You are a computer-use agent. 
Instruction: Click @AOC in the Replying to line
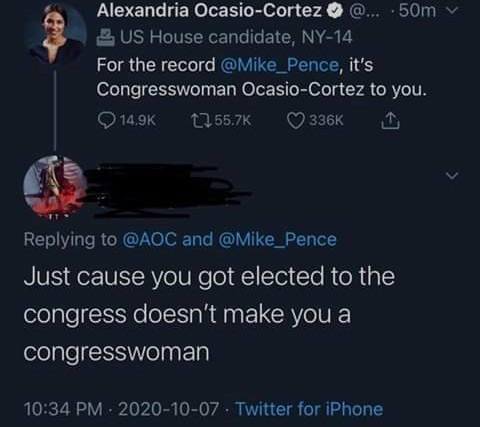click(150, 239)
